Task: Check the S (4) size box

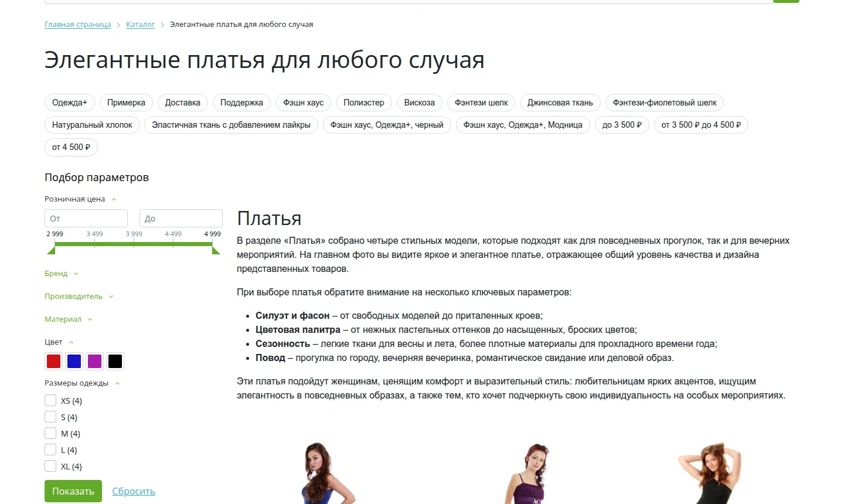Action: point(50,417)
